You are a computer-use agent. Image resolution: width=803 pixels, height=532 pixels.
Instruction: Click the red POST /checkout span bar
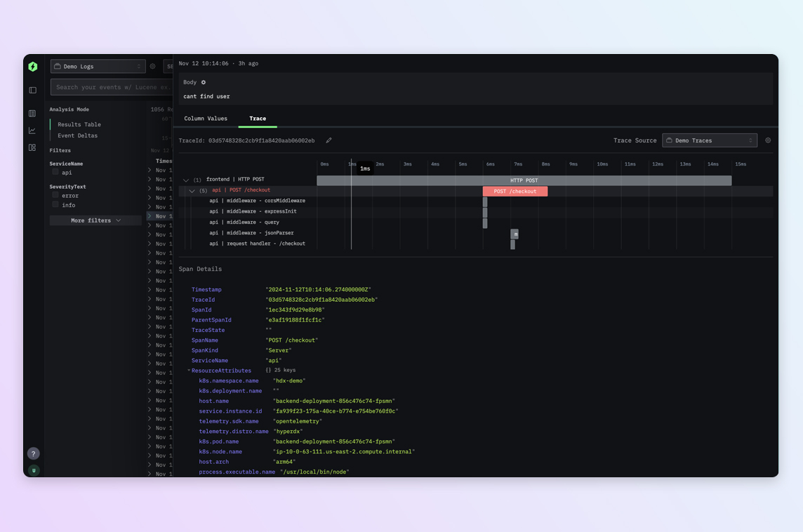(x=515, y=191)
